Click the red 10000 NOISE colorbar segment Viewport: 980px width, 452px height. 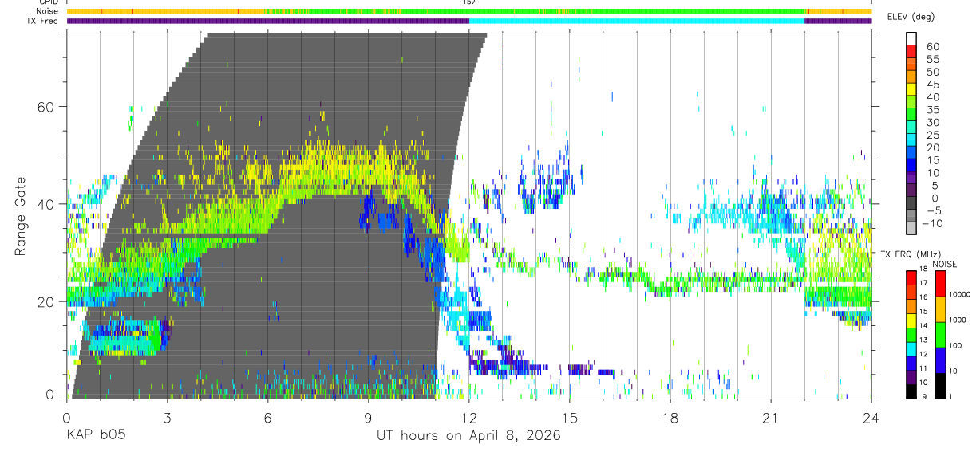coord(941,285)
